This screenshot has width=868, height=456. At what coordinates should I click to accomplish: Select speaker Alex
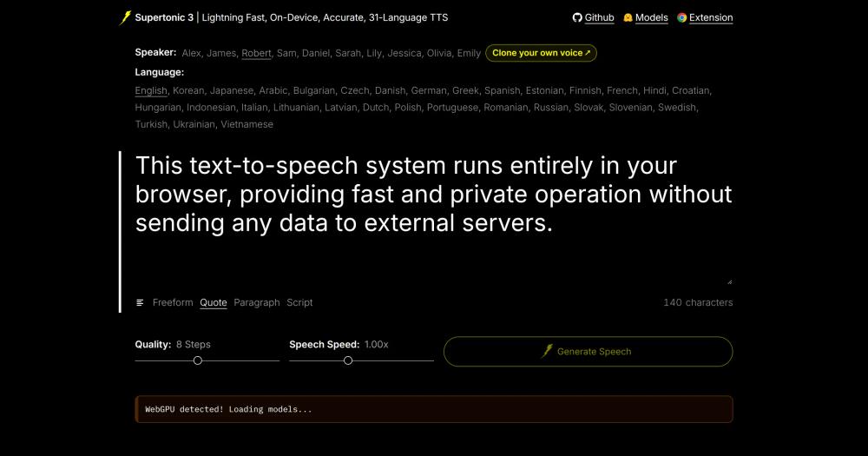192,53
